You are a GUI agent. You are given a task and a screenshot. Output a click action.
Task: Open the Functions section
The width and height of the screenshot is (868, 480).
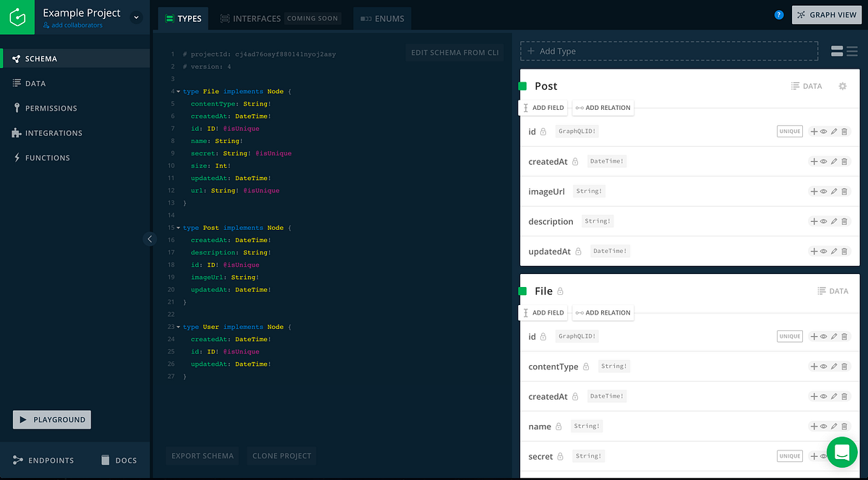click(x=46, y=157)
